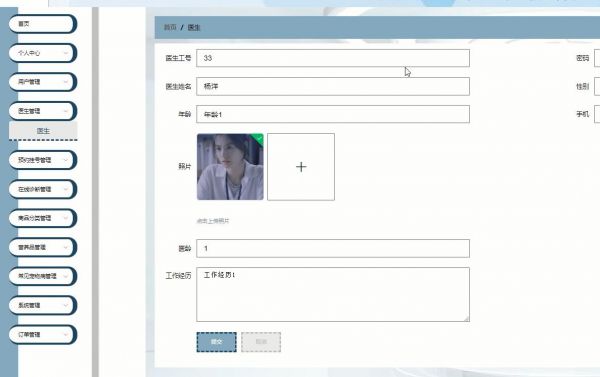Expand the 在线诊断管理 sidebar menu

(42, 189)
